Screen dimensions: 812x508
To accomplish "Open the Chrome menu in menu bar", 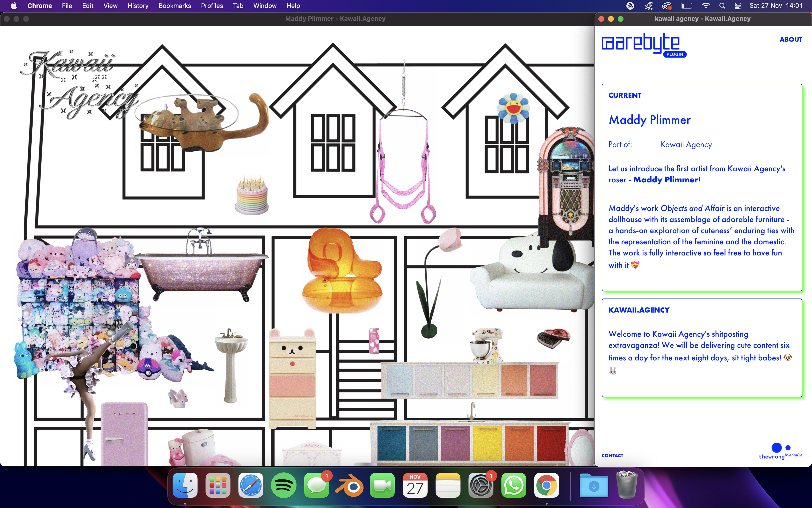I will 40,6.
